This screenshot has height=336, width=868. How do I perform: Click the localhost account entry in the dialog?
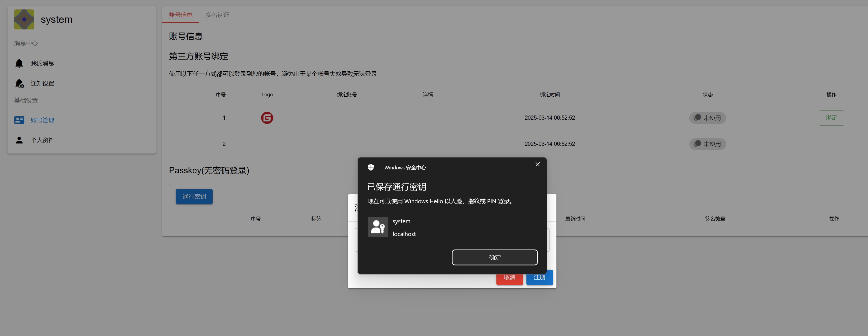tap(404, 234)
